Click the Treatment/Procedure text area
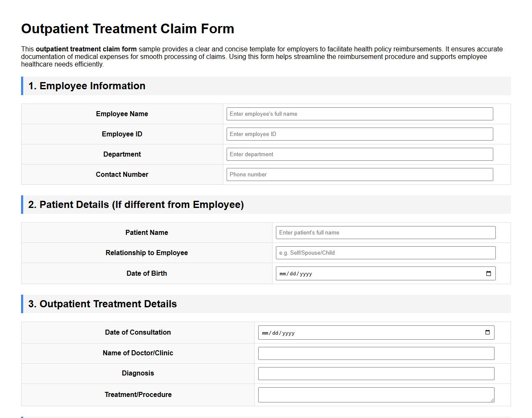Viewport: 532px width, 418px height. click(376, 394)
